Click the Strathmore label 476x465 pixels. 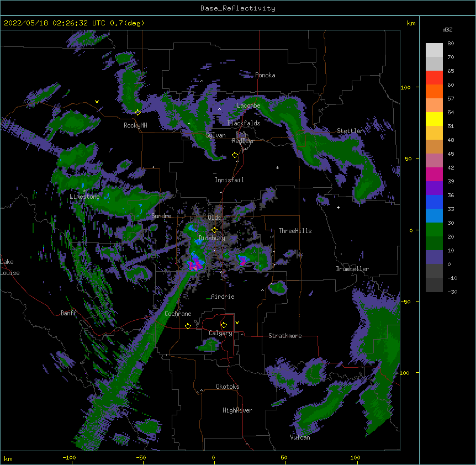tap(285, 336)
